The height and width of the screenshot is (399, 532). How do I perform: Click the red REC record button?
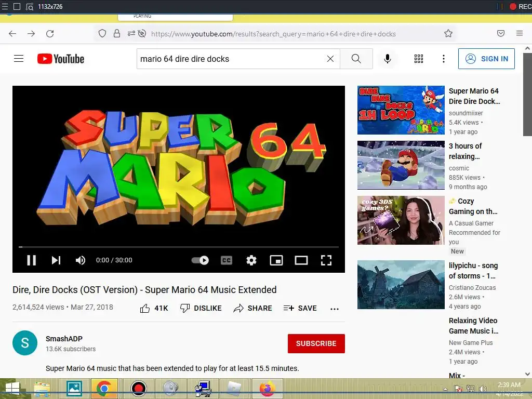click(521, 6)
